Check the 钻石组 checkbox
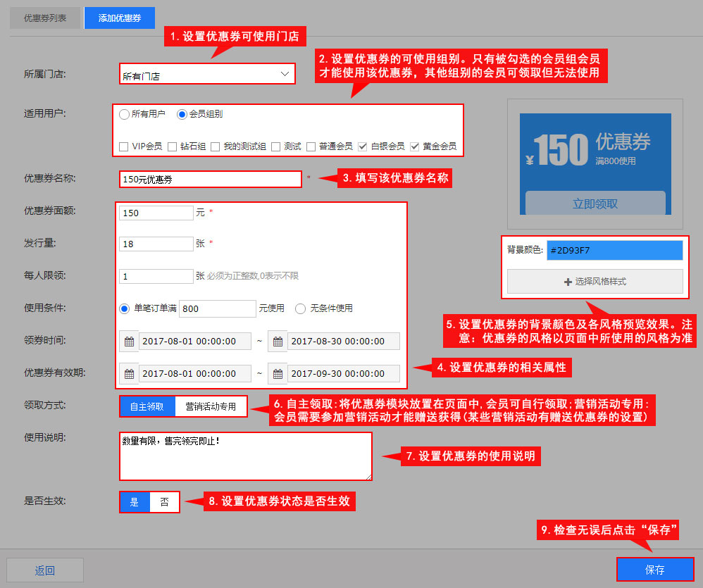Screen dimensions: 703x588 pyautogui.click(x=172, y=146)
